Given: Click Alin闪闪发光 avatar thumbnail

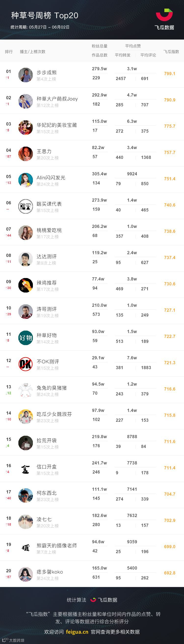Looking at the screenshot, I should point(26,180).
